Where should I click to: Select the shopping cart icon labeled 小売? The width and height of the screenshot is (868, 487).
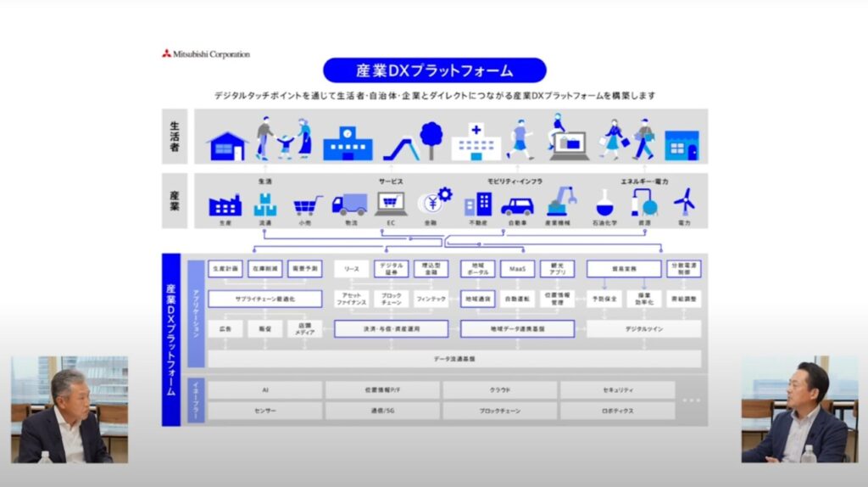coord(308,204)
